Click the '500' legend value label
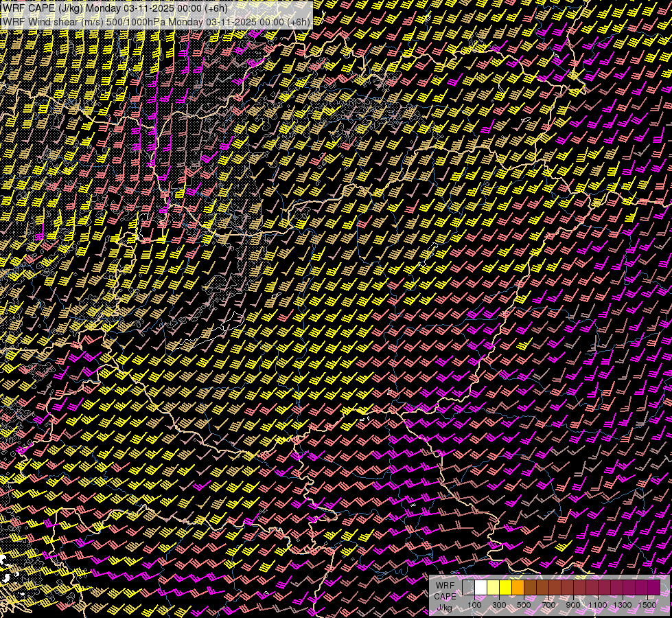The image size is (672, 618). 524,605
